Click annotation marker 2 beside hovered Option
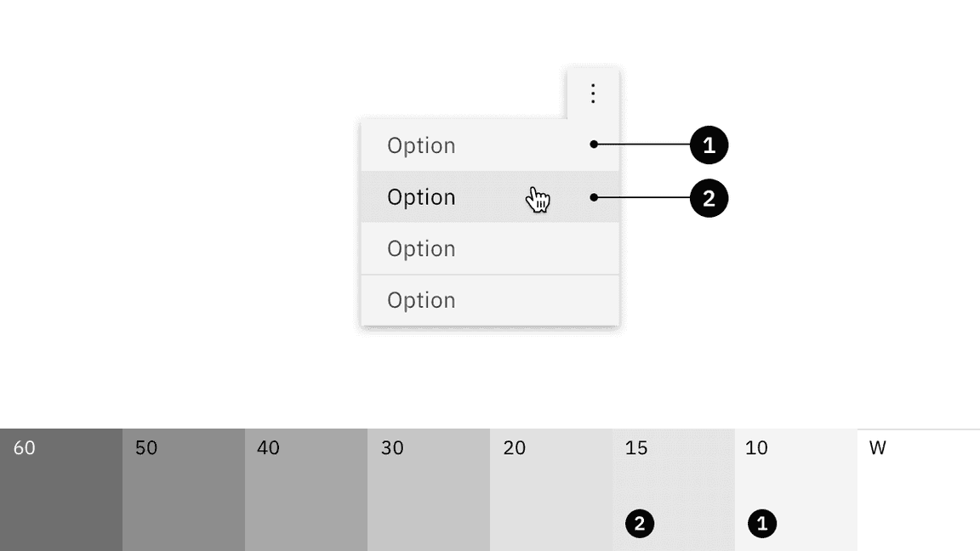Screen dimensions: 980x551 [x=708, y=197]
